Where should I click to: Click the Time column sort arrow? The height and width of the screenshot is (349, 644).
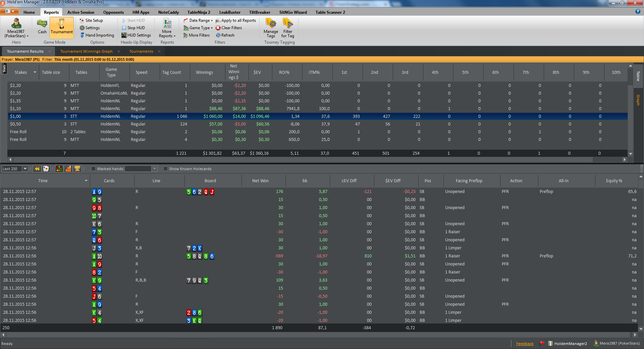[86, 181]
